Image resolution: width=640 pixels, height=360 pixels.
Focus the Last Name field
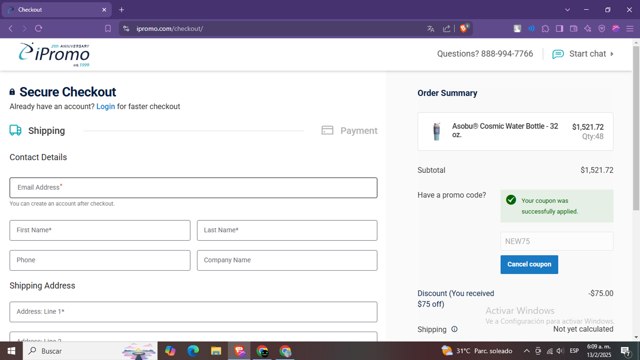pos(287,230)
